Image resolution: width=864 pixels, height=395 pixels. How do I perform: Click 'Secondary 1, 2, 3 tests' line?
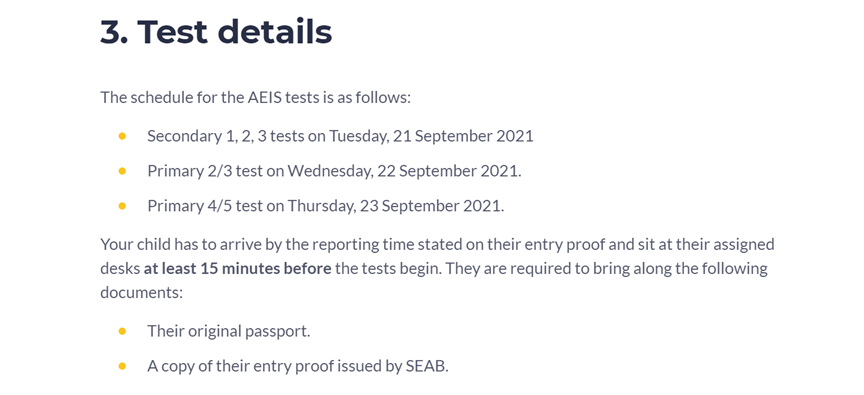(340, 136)
